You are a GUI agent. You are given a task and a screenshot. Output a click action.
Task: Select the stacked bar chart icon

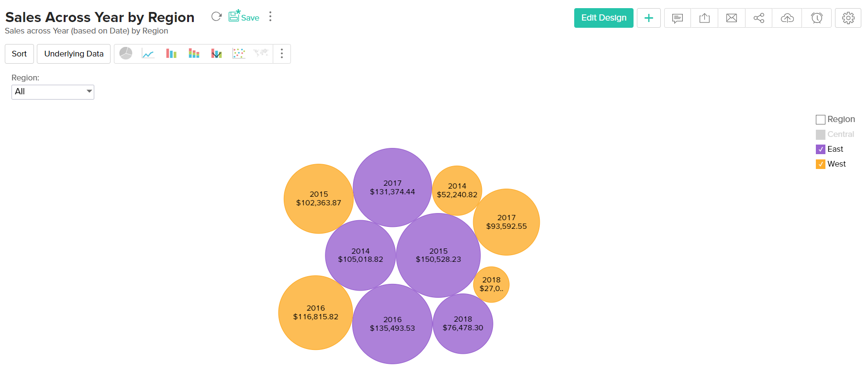(x=194, y=54)
